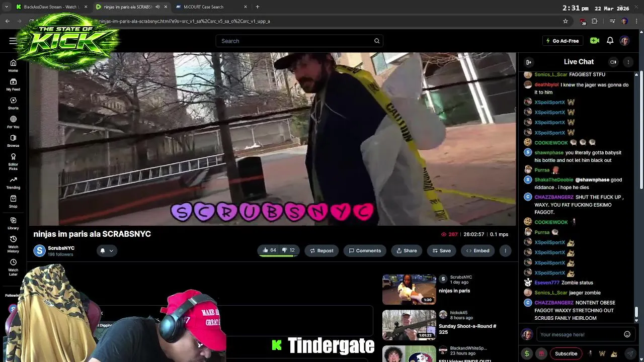Open Editor Picks in sidebar
The height and width of the screenshot is (362, 644).
[x=13, y=161]
